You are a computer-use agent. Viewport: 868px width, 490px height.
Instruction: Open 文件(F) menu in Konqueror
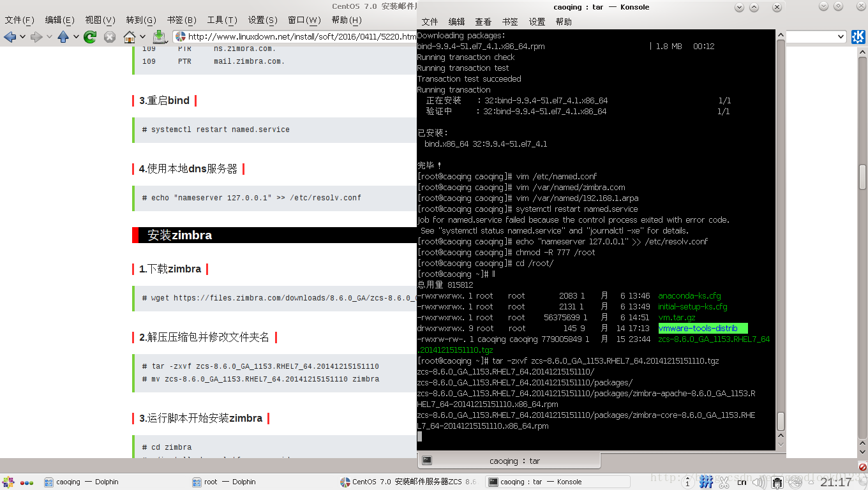click(x=19, y=20)
